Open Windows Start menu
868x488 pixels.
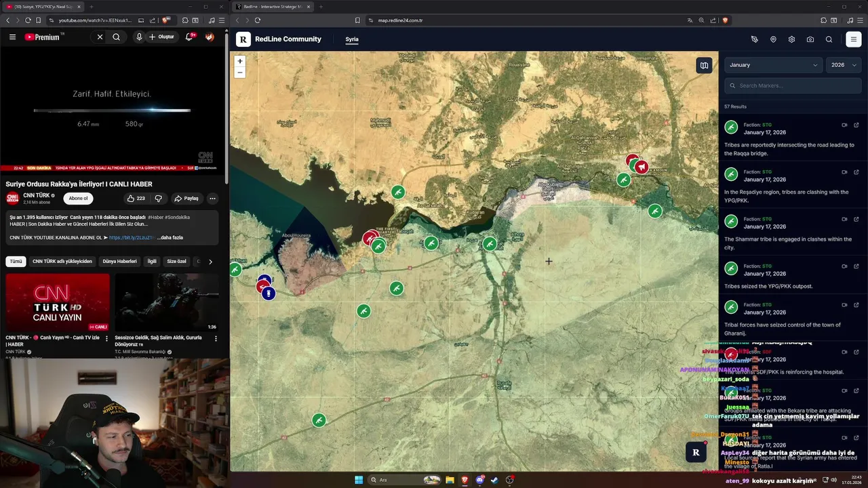click(x=359, y=480)
